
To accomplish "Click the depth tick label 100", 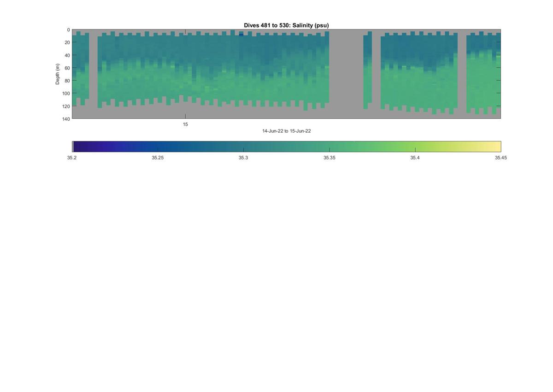I will 66,94.
